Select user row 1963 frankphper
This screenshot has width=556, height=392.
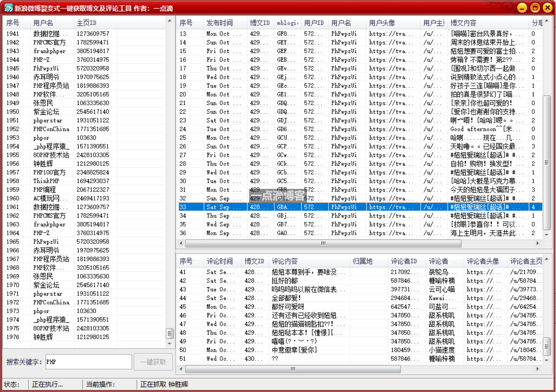click(x=85, y=224)
